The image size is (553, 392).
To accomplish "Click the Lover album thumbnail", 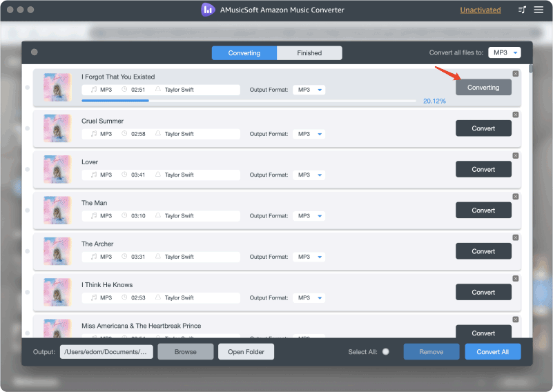I will (57, 169).
